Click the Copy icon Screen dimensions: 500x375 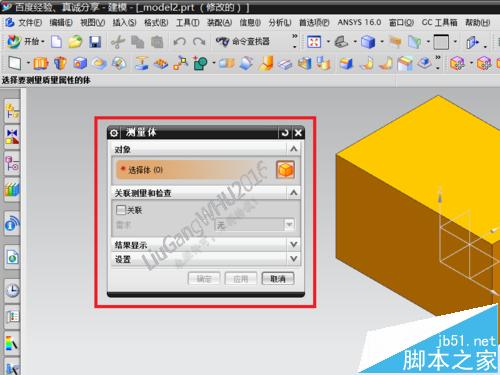pos(137,42)
